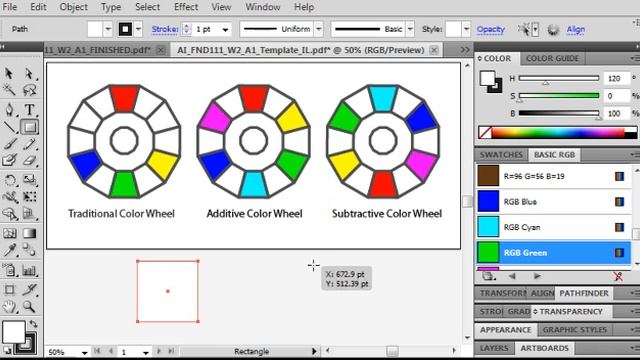Click the Swap Fill and Stroke arrow
640x360 pixels.
pyautogui.click(x=33, y=324)
